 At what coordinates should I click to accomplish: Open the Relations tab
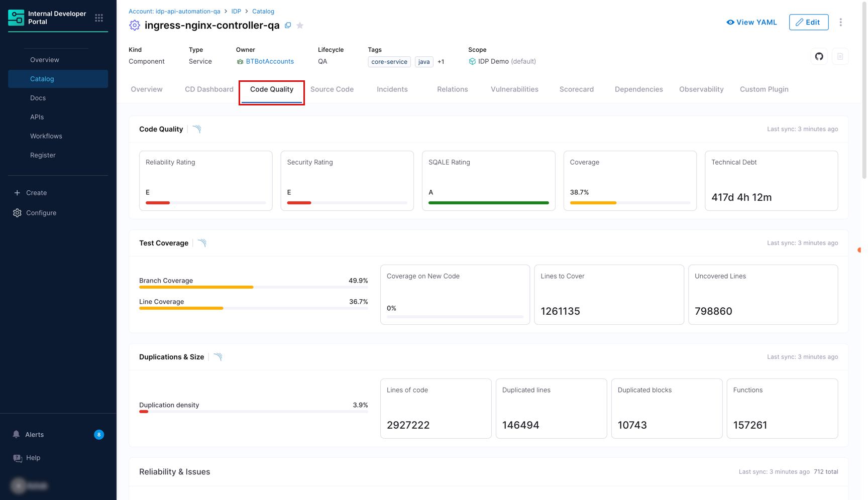(x=453, y=89)
